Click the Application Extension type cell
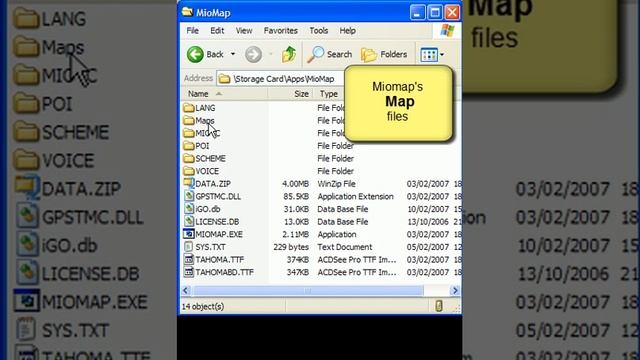Viewport: 640px width, 360px height. pos(356,196)
